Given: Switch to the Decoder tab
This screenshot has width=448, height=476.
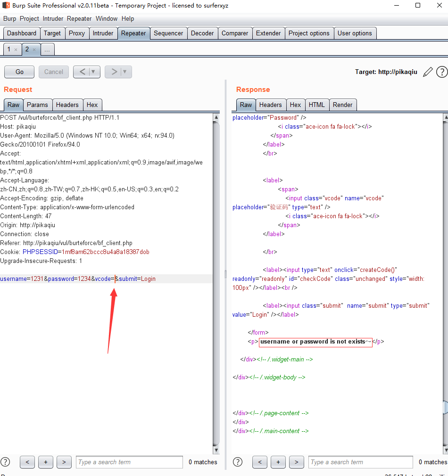Looking at the screenshot, I should pyautogui.click(x=202, y=33).
